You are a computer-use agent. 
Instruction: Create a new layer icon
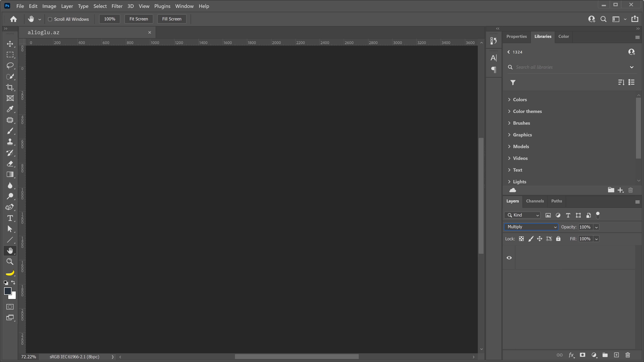click(616, 355)
